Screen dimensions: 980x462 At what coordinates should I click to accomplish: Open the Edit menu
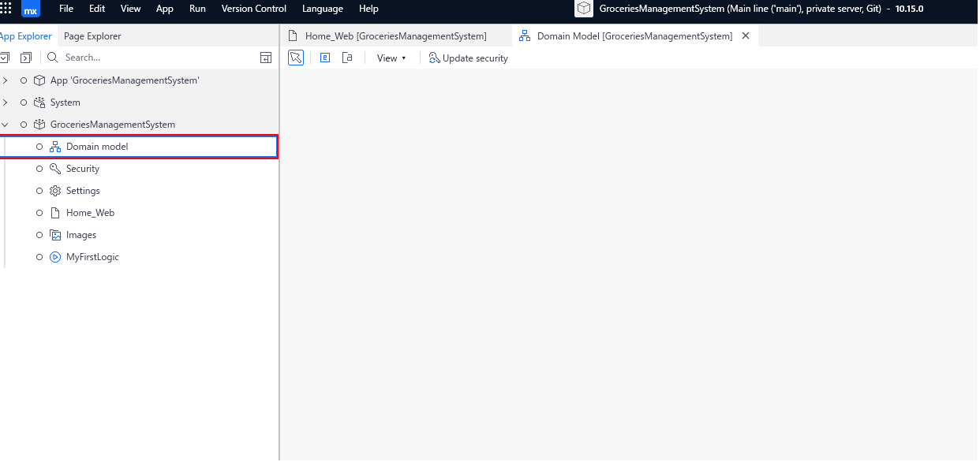tap(97, 9)
